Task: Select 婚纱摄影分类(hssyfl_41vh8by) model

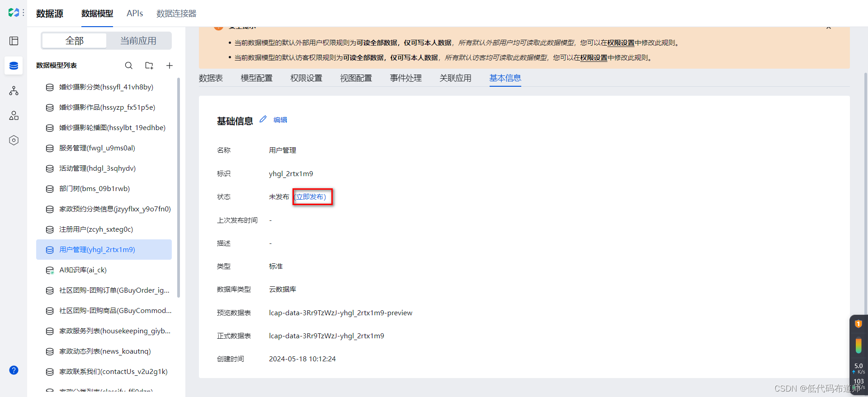Action: (x=104, y=87)
